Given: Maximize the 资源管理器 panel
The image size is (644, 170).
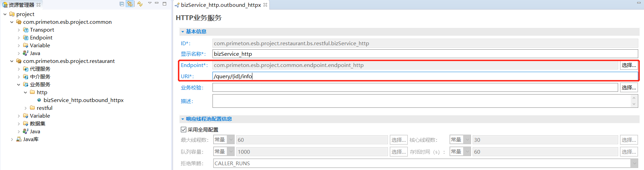Looking at the screenshot, I should pyautogui.click(x=164, y=4).
